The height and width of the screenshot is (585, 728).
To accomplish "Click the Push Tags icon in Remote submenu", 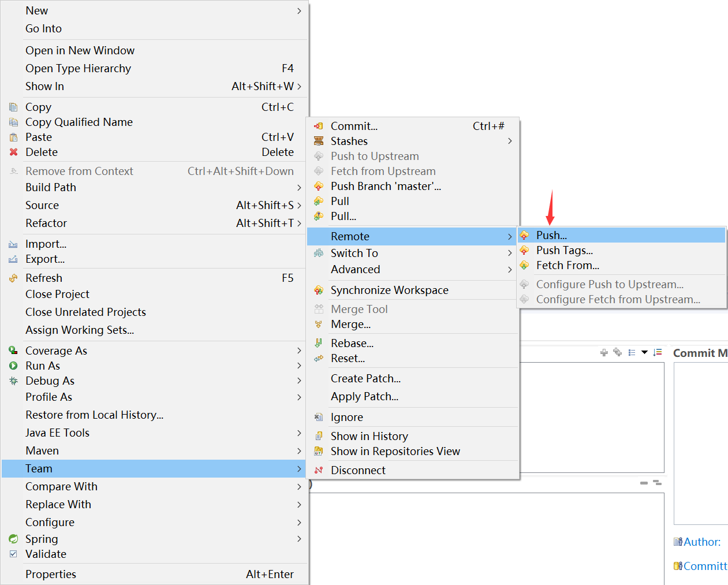I will pyautogui.click(x=524, y=250).
